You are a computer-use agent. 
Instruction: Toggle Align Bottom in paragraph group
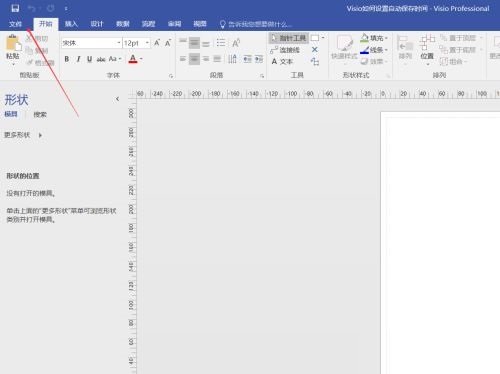click(x=206, y=43)
